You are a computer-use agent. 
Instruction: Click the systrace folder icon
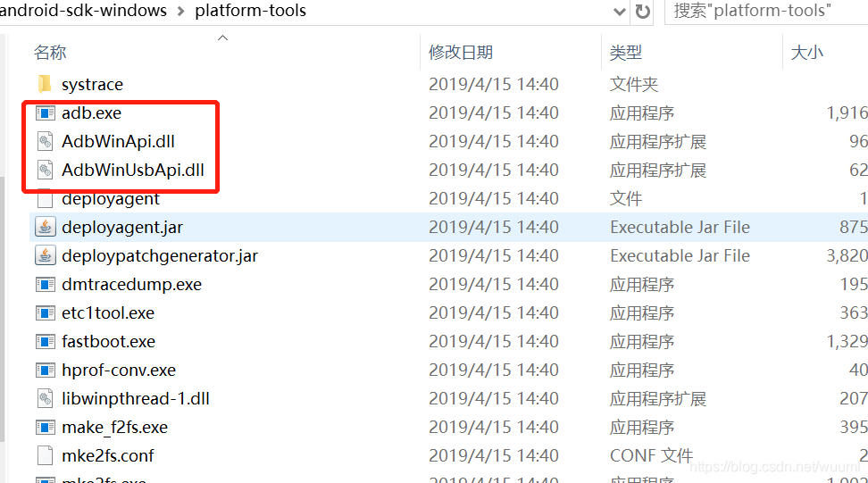45,84
